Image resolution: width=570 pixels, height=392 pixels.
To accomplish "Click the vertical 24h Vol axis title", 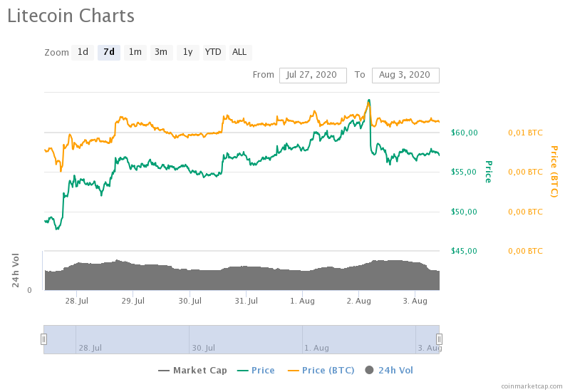I will coord(15,270).
